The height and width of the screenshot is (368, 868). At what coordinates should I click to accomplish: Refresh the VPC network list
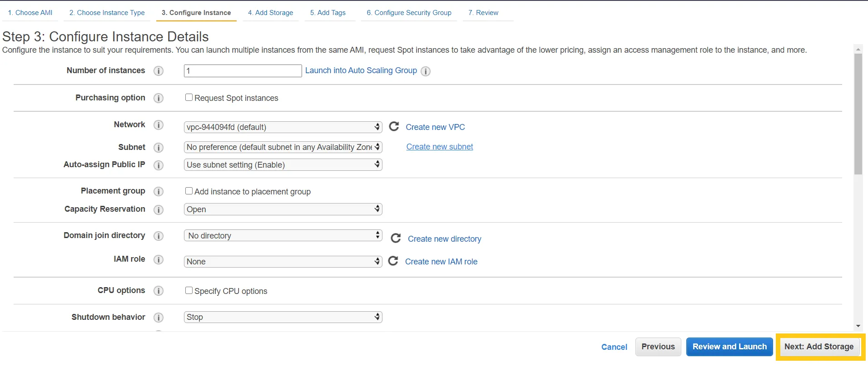[x=394, y=126]
